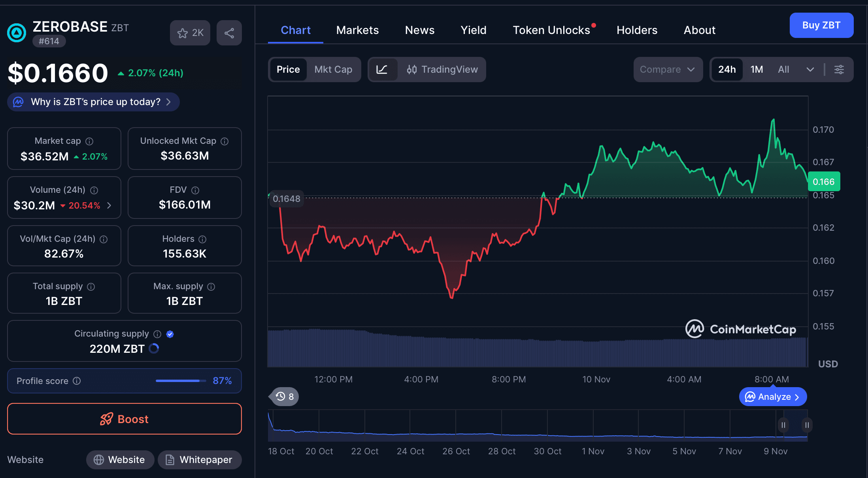This screenshot has height=478, width=868.
Task: Switch chart to TradingView mode
Action: coord(442,70)
